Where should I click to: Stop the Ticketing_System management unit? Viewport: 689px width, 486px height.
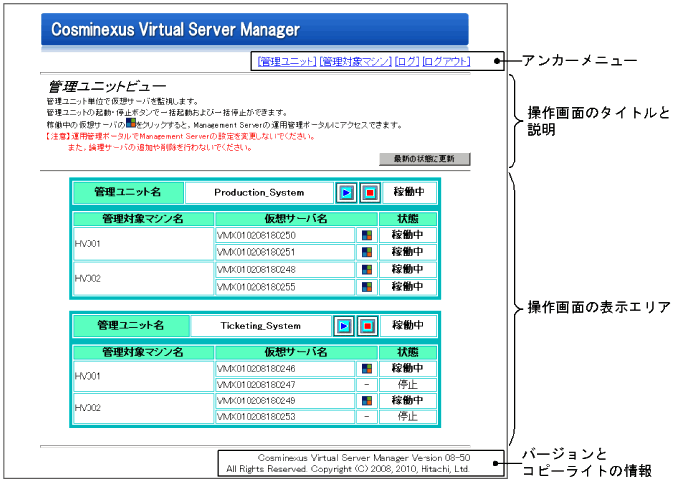coord(368,326)
